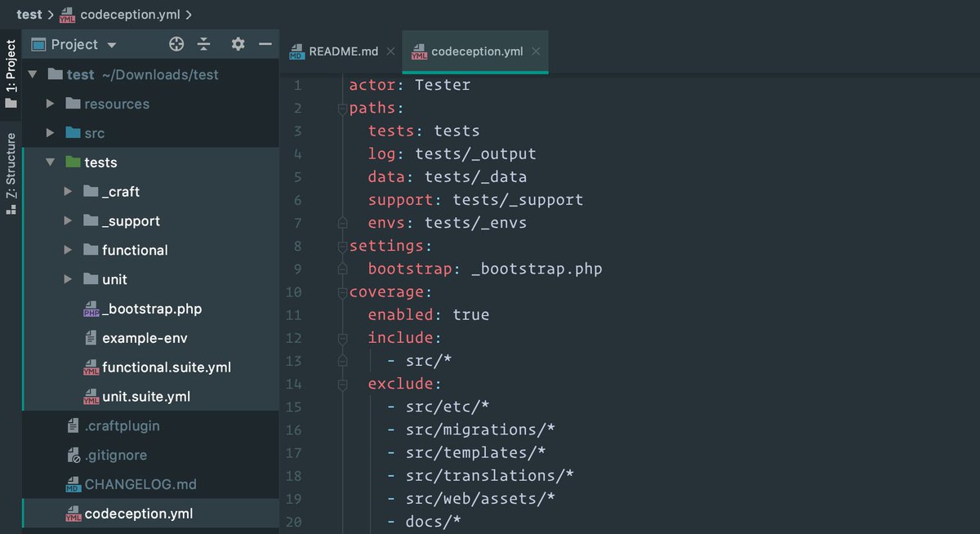Screen dimensions: 980x534
Task: Click the test breadcrumb in navigation bar
Action: 29,15
